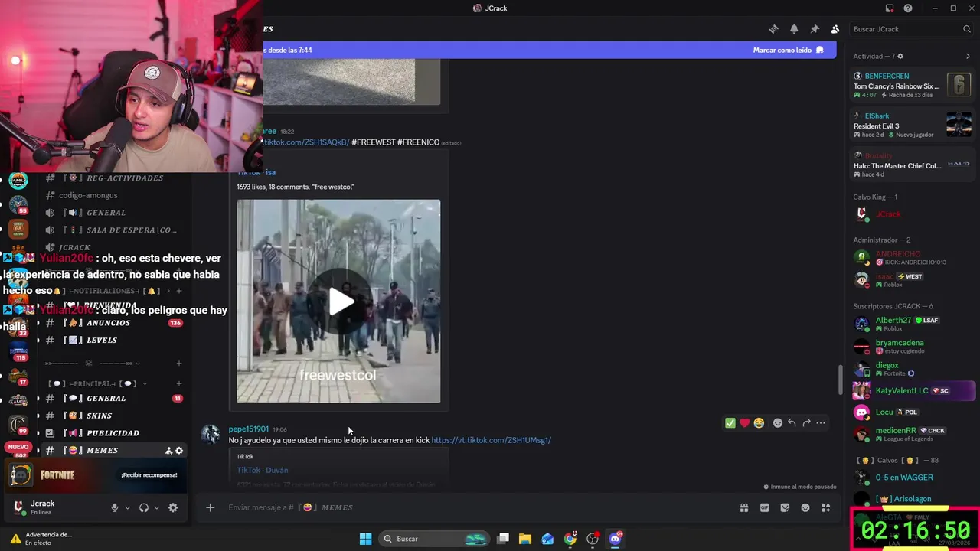Forward pepe151901's message arrow icon
The width and height of the screenshot is (980, 551).
806,423
